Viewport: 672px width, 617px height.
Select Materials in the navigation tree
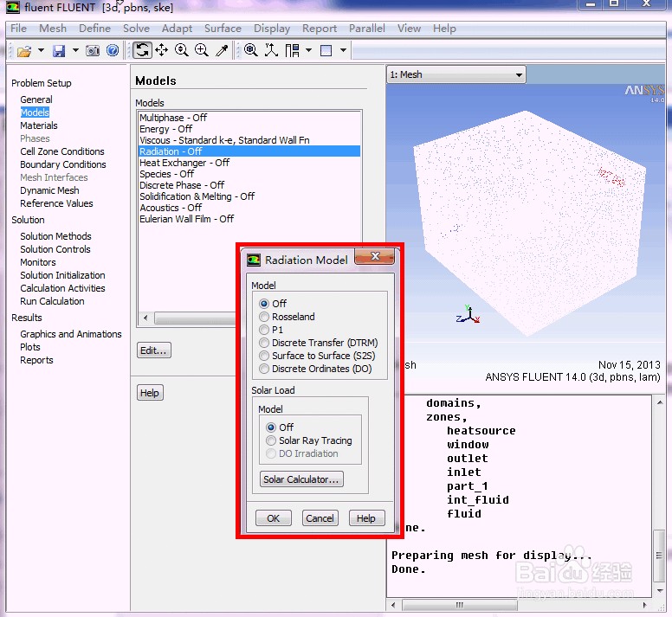coord(39,125)
